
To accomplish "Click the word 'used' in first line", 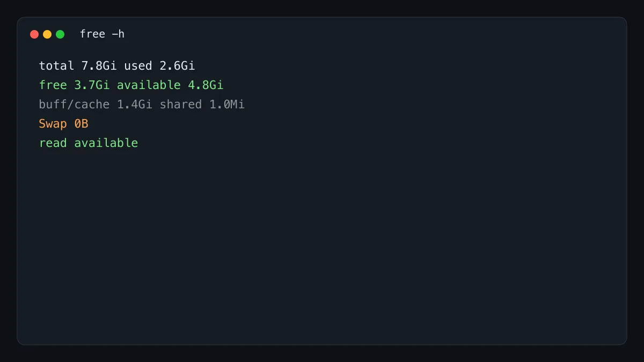I will click(138, 66).
